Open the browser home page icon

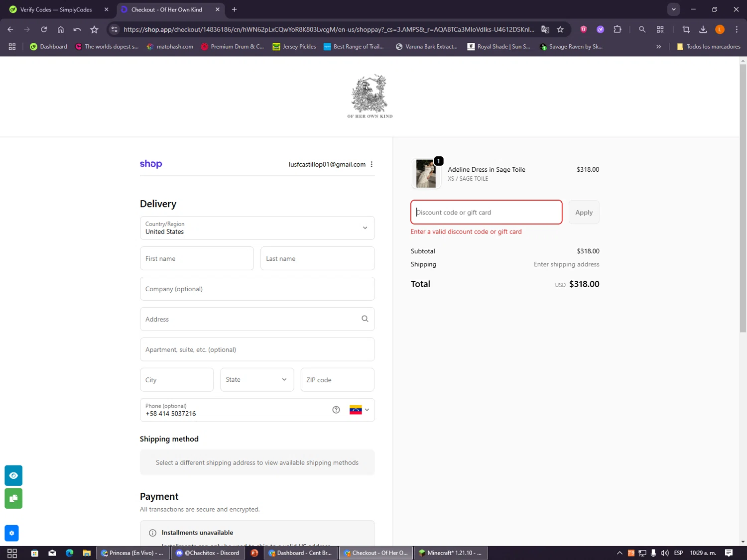[61, 29]
